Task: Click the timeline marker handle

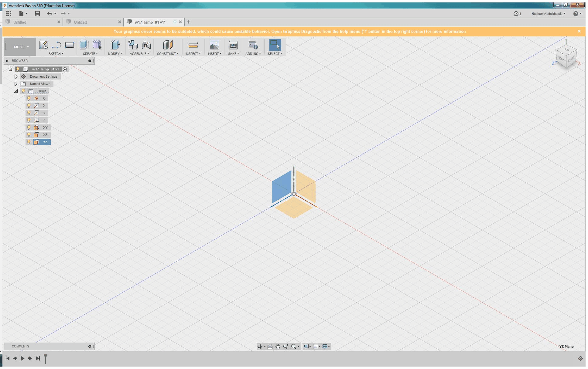Action: [46, 358]
